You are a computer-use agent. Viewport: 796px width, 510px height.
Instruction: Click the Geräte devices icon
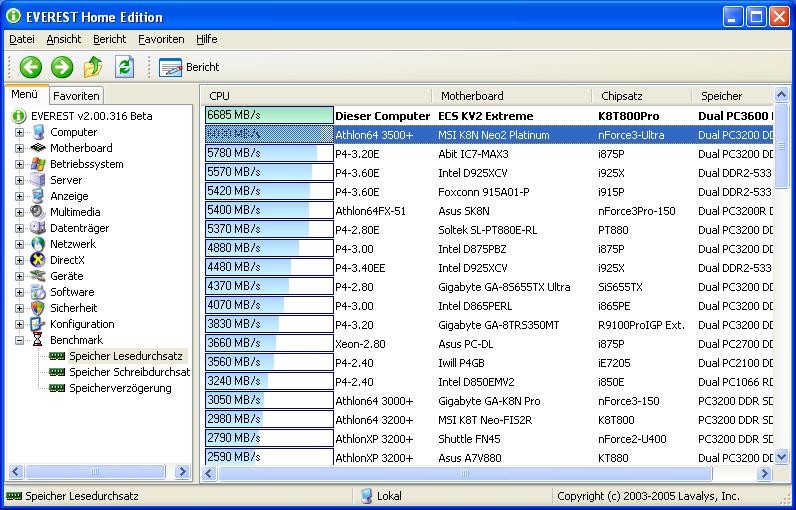coord(38,276)
